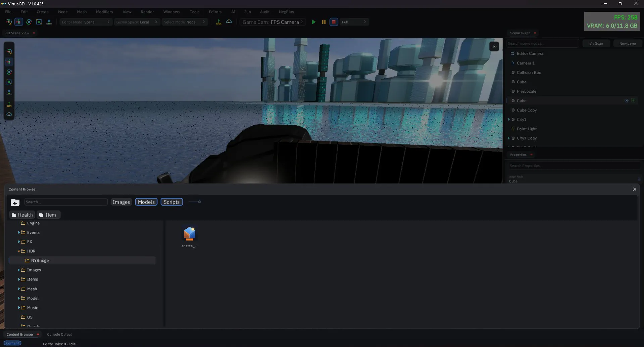
Task: Expand the Events folder
Action: pyautogui.click(x=19, y=232)
